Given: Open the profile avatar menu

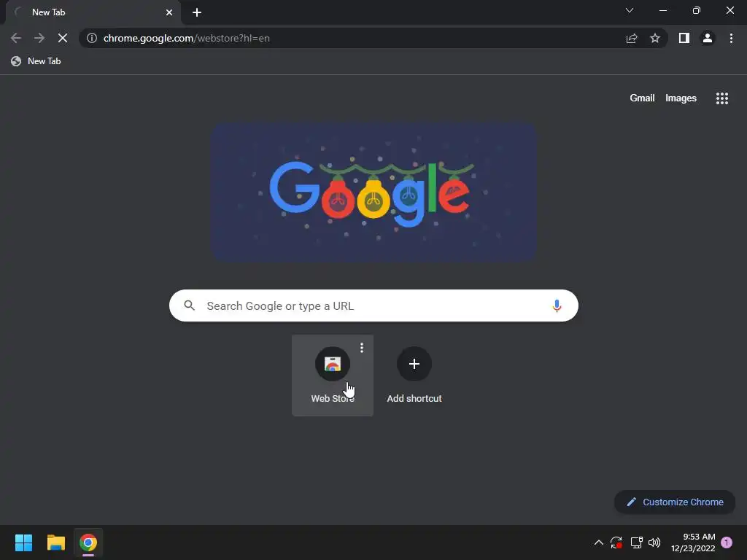Looking at the screenshot, I should (x=708, y=38).
